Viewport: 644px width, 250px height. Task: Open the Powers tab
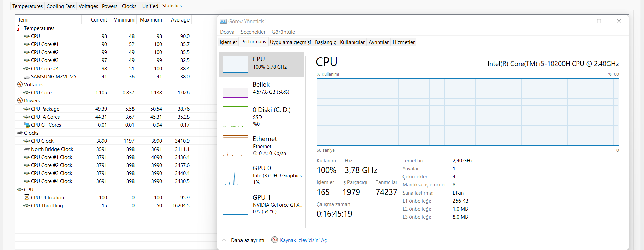[x=110, y=6]
